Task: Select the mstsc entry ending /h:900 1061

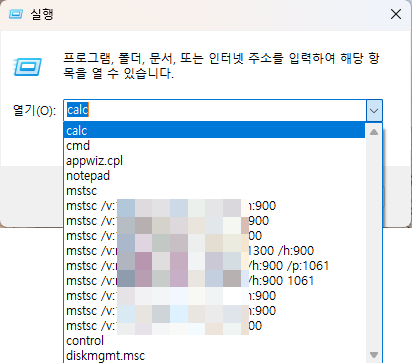Action: (214, 281)
